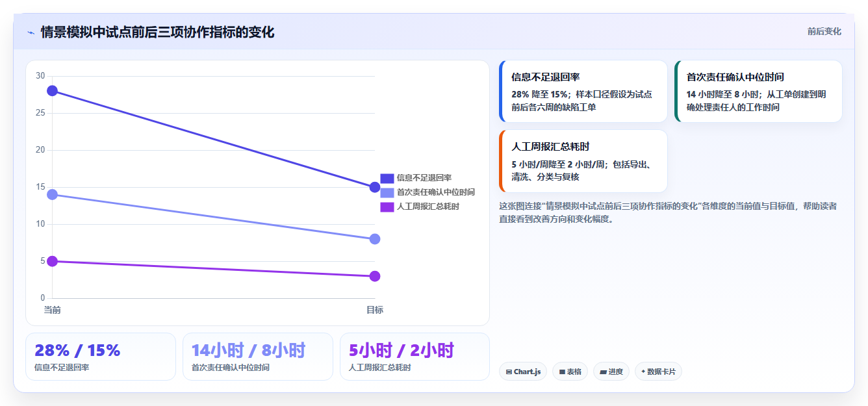Click the paragraph starting 这张图连接
Image resolution: width=868 pixels, height=406 pixels.
point(668,212)
